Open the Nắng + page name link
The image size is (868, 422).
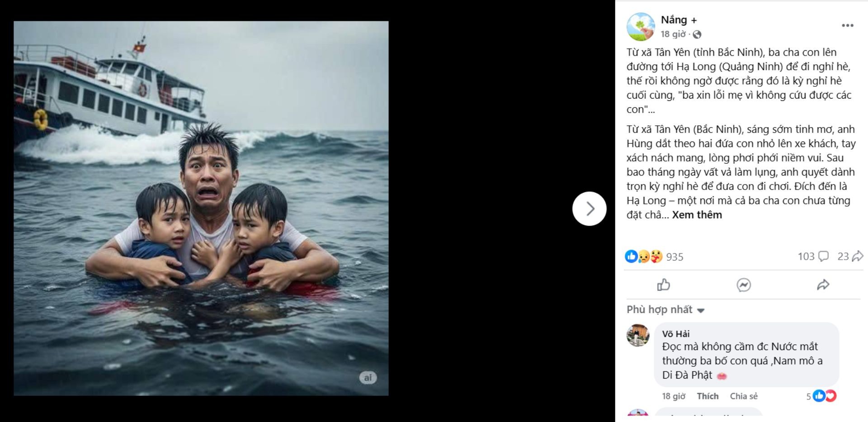coord(679,20)
